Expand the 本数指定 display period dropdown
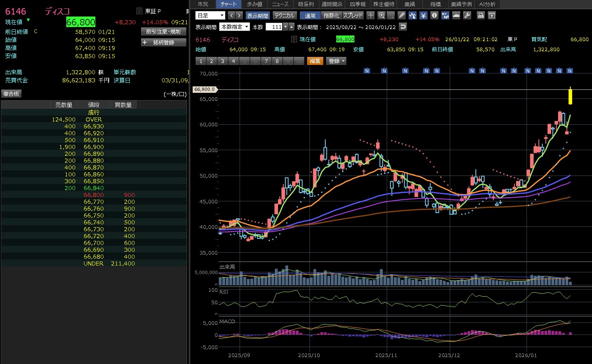Image resolution: width=592 pixels, height=364 pixels. point(235,27)
